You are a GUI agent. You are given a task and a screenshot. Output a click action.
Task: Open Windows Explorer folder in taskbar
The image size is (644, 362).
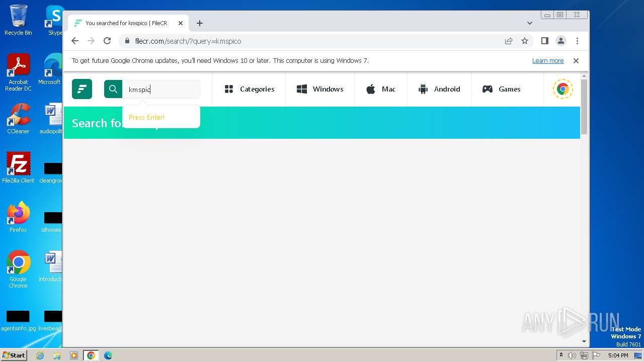click(x=57, y=355)
